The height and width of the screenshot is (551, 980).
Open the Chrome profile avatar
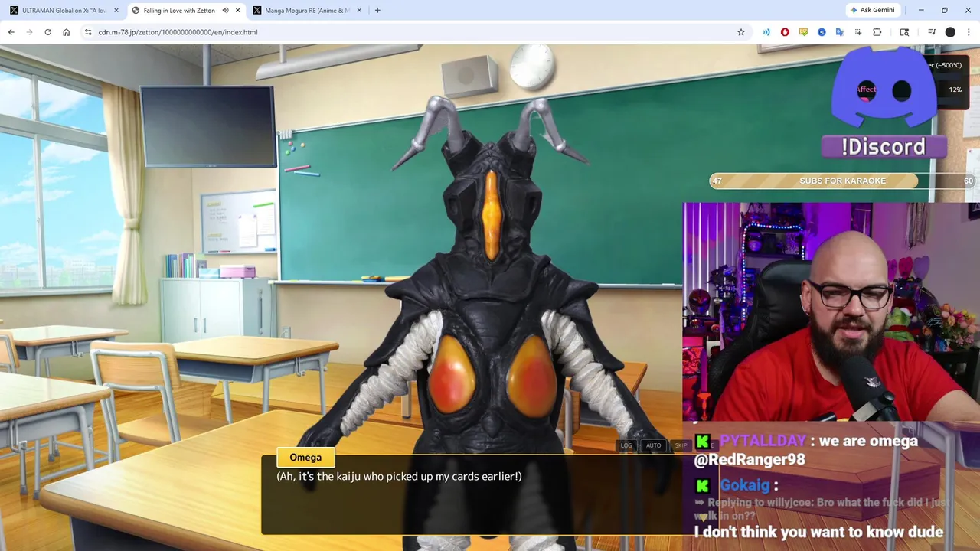pos(950,32)
